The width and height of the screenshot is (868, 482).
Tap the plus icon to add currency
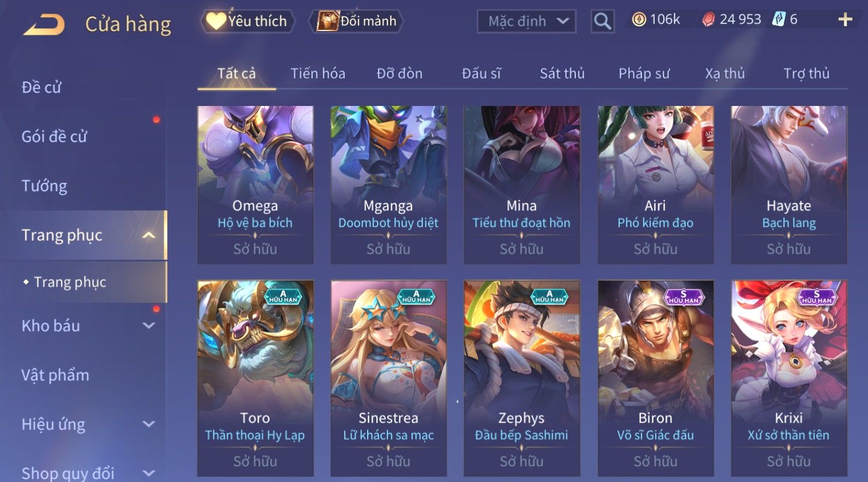[x=845, y=20]
